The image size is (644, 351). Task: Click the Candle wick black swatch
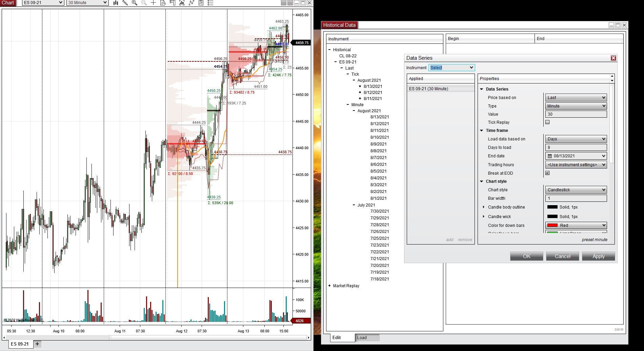click(552, 217)
